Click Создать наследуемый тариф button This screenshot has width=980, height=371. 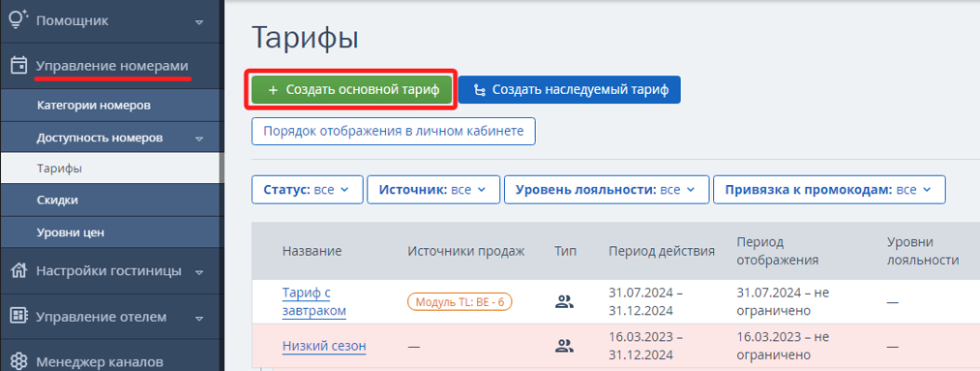click(570, 90)
